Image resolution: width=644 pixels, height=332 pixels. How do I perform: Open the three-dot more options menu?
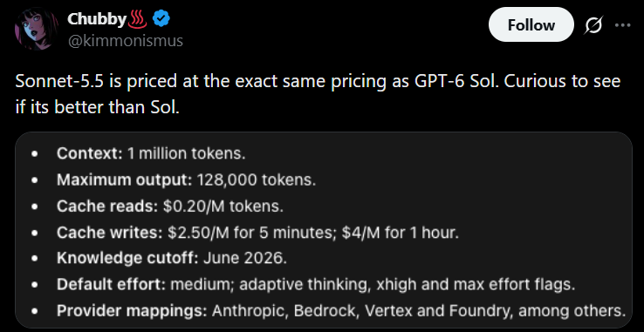click(623, 25)
